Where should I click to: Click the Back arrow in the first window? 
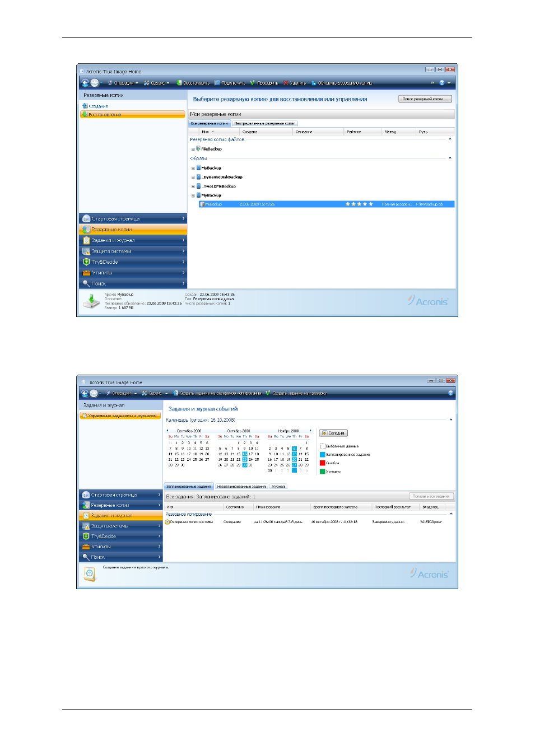(x=85, y=83)
